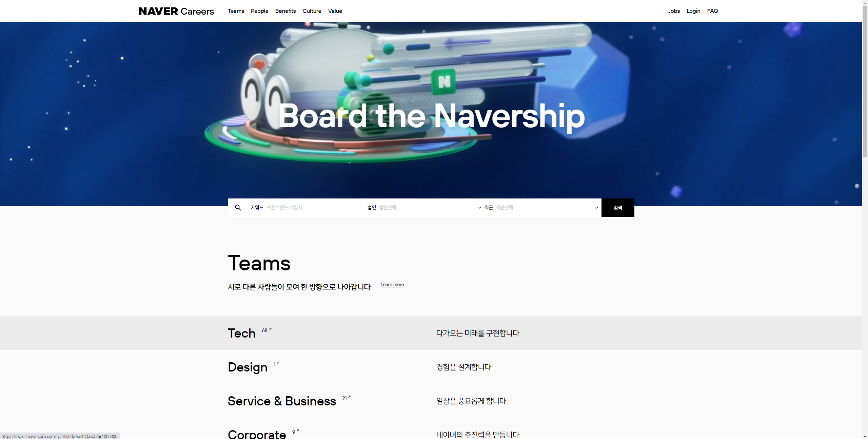The image size is (868, 439).
Task: Open the People menu item
Action: (x=260, y=11)
